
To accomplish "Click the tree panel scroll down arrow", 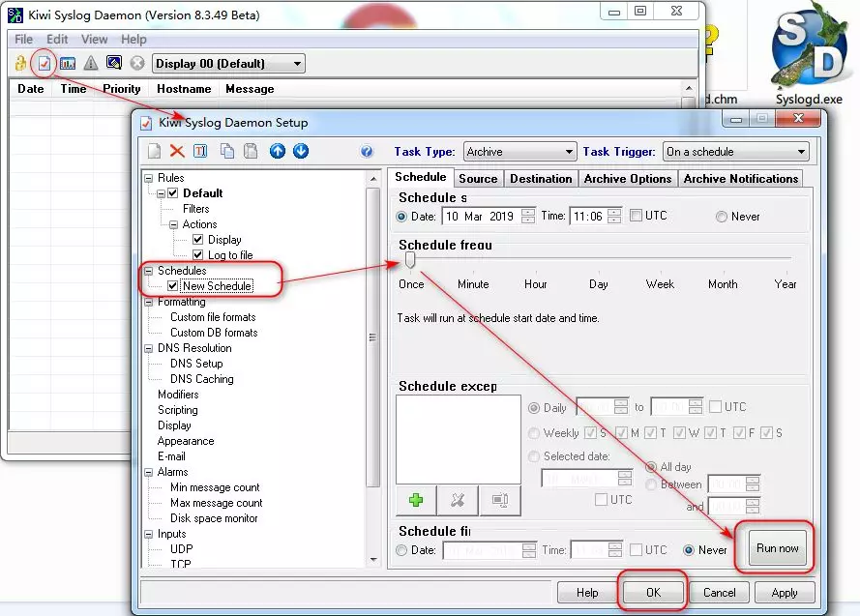I will coord(373,560).
